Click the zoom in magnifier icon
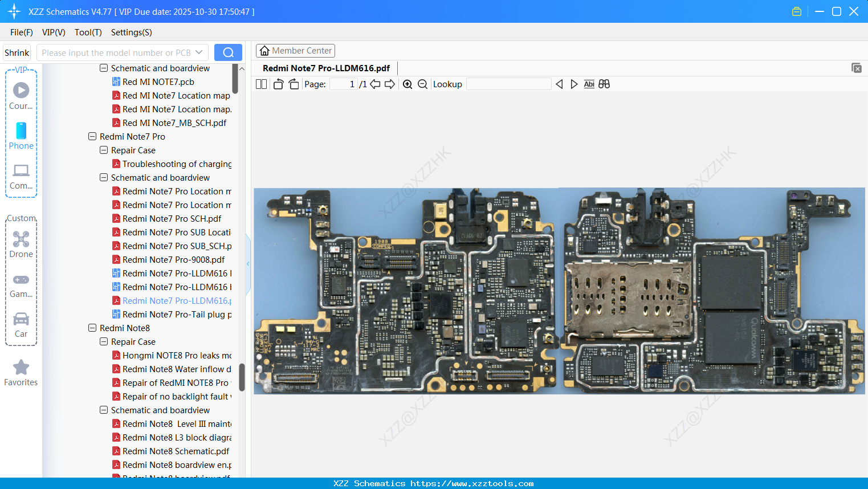This screenshot has height=489, width=868. tap(407, 84)
